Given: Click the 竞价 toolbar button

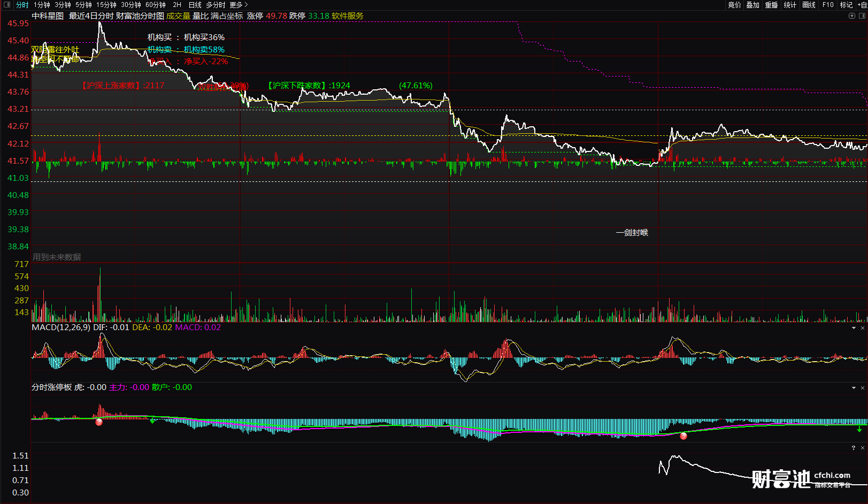Looking at the screenshot, I should pos(734,5).
